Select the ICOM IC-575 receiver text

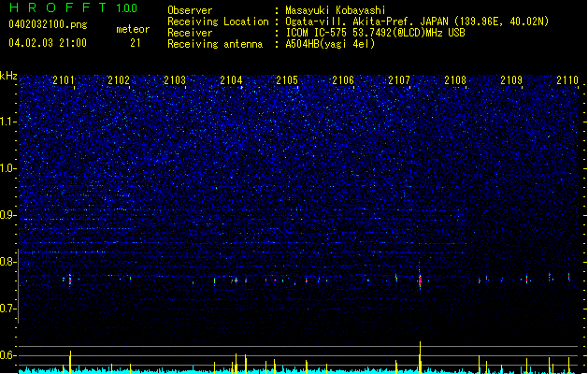point(375,33)
